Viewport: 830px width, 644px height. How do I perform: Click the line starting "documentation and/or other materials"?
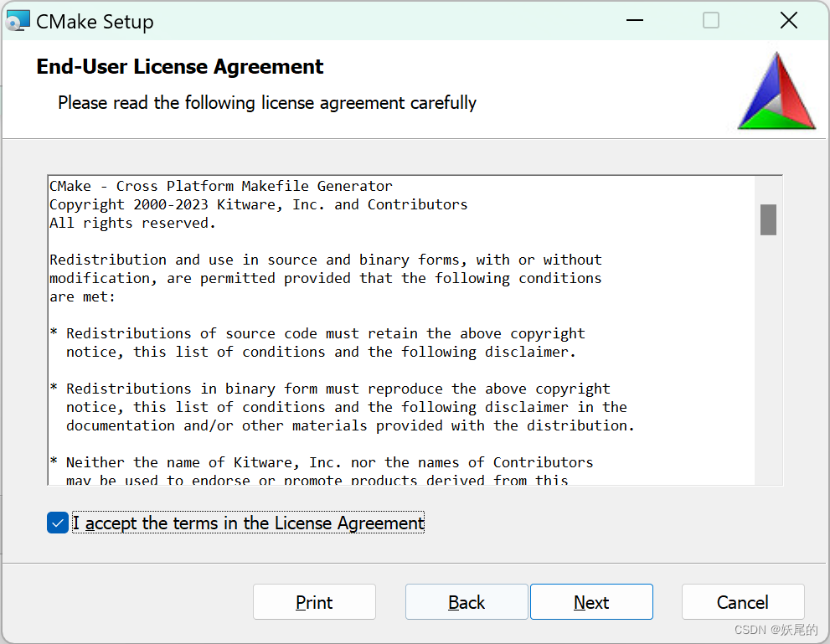click(350, 425)
